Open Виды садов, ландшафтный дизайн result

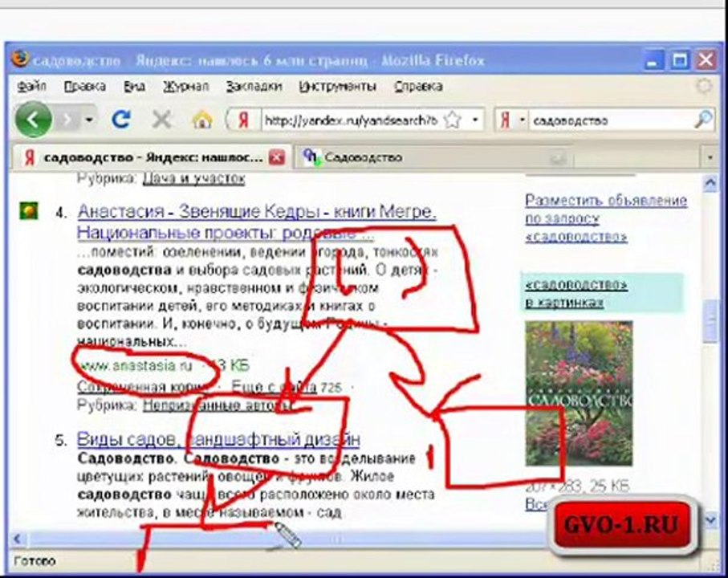(218, 439)
